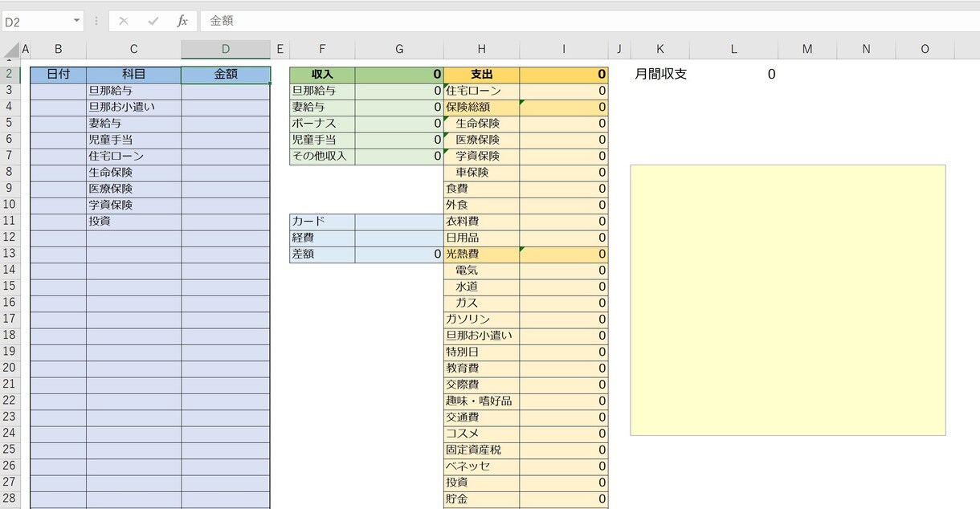Click the 食費 expense cell
Viewport: 980px width, 509px height.
pyautogui.click(x=481, y=189)
